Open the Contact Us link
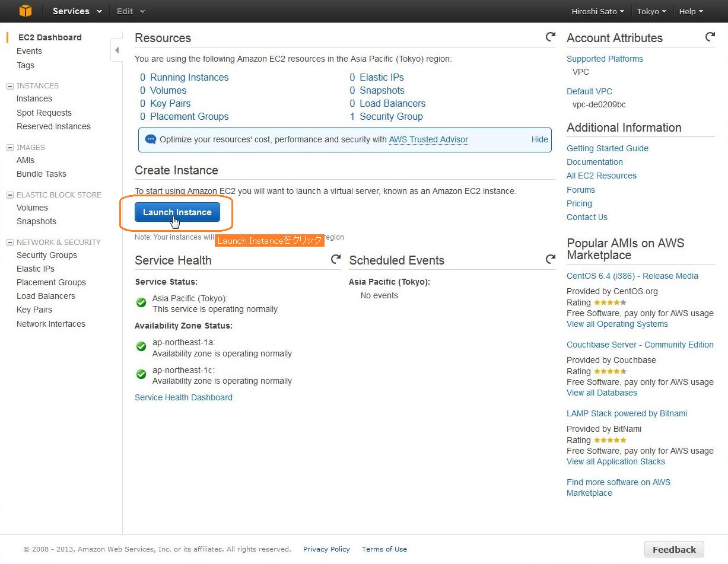 click(587, 217)
